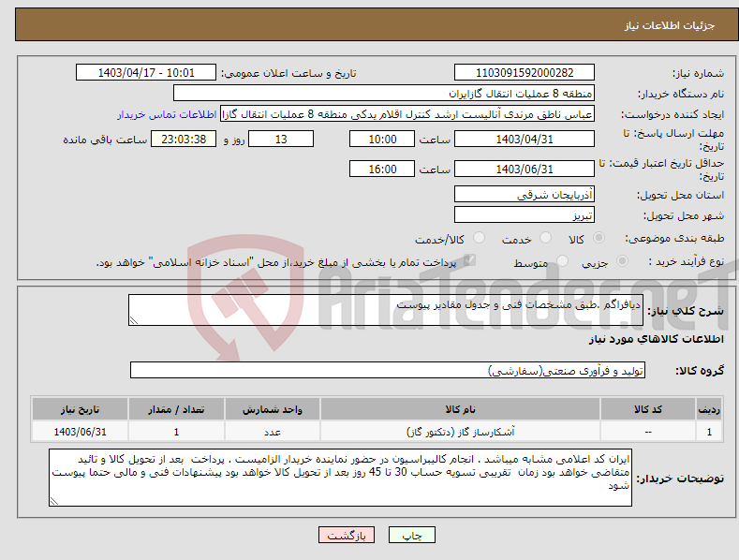Click the طبقه بندی موضوعی label
This screenshot has width=739, height=560.
click(x=674, y=239)
